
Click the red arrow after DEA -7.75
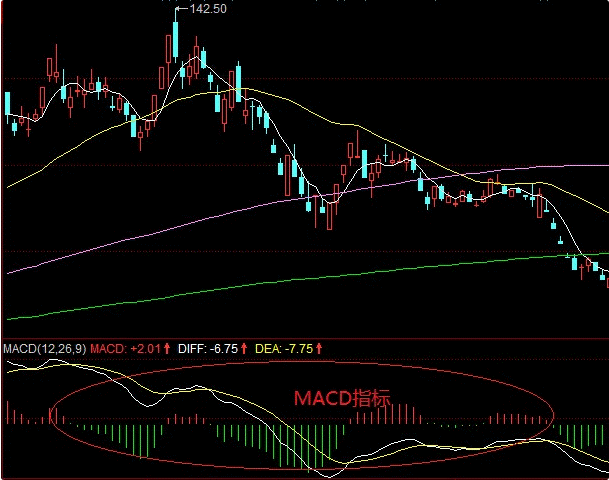click(x=319, y=348)
